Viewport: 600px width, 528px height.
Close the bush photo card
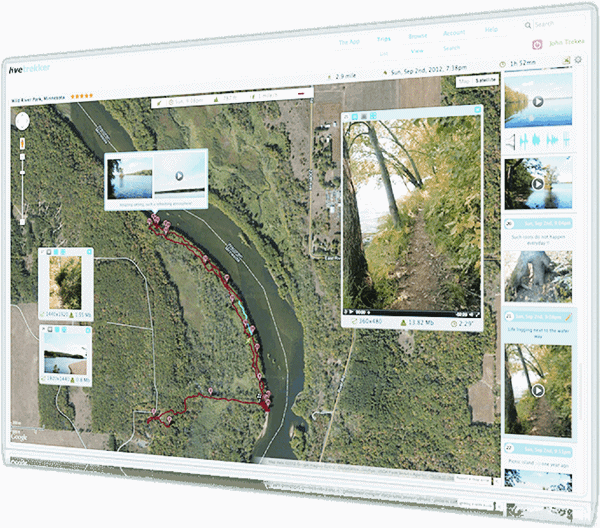coord(89,252)
